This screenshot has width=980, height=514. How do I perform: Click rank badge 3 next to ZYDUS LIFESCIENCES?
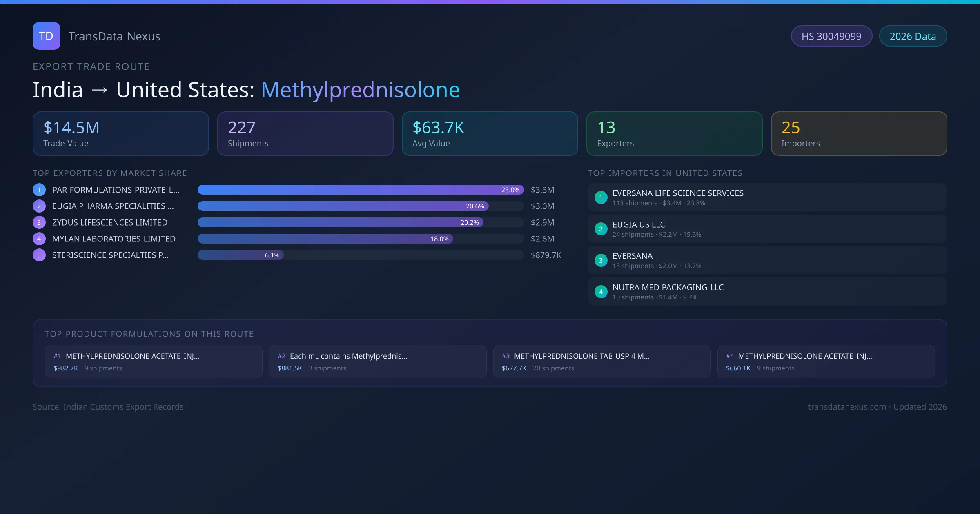pos(39,222)
